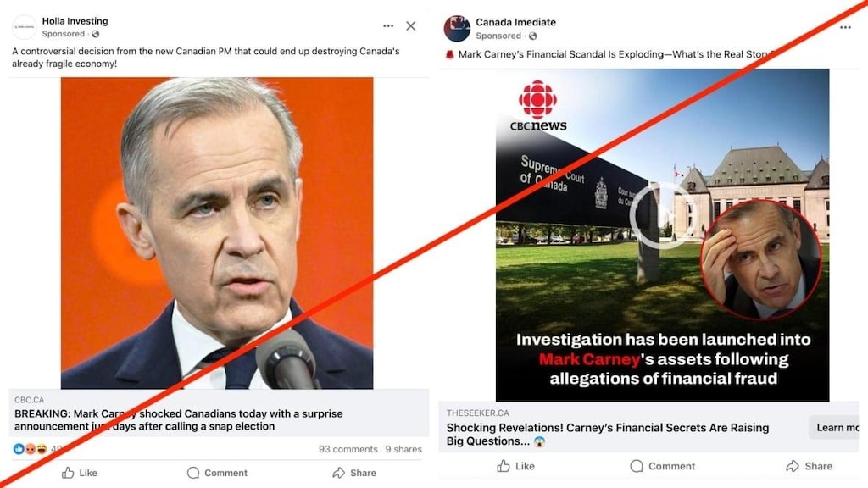Click the Holla Investing profile picture
Screen dimensions: 868x488
pyautogui.click(x=23, y=26)
